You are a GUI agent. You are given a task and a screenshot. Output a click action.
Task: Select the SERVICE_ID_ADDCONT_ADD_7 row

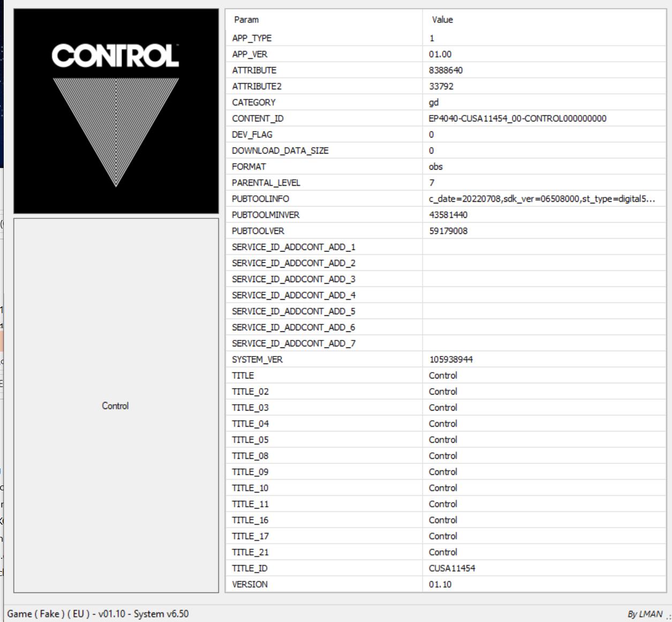pos(446,343)
